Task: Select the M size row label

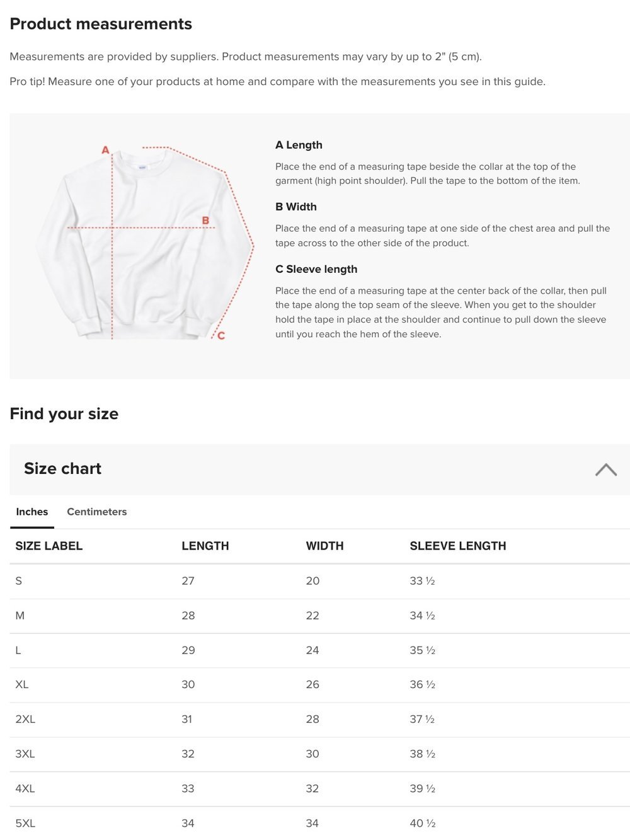Action: [x=20, y=616]
